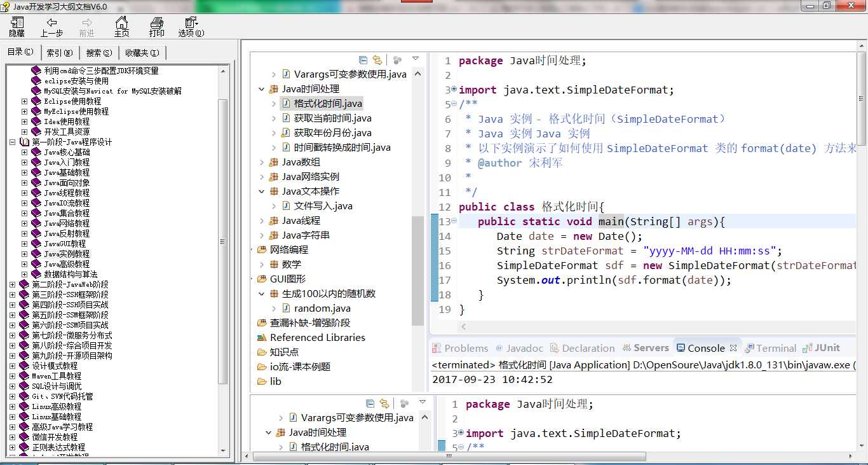
Task: Open the Java实例教程 topic
Action: click(67, 254)
